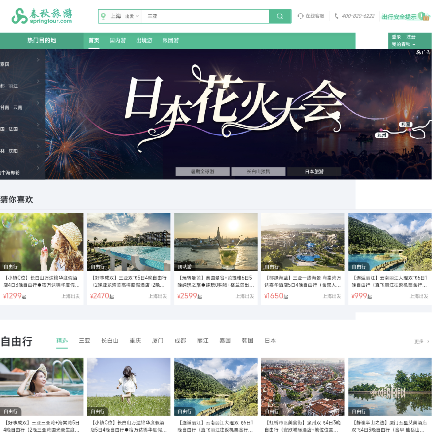The image size is (432, 432).
Task: Open the ¥999 mountain lake tour card
Action: coord(390,259)
